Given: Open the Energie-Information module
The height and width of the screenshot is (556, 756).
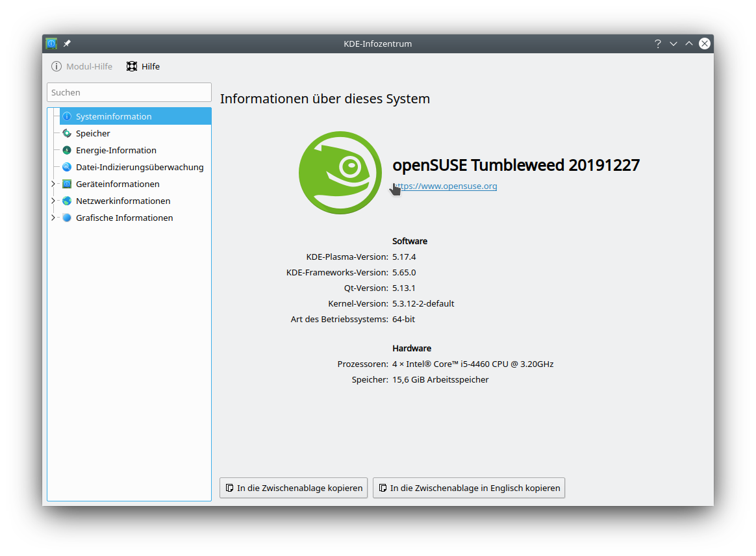Looking at the screenshot, I should pos(116,150).
